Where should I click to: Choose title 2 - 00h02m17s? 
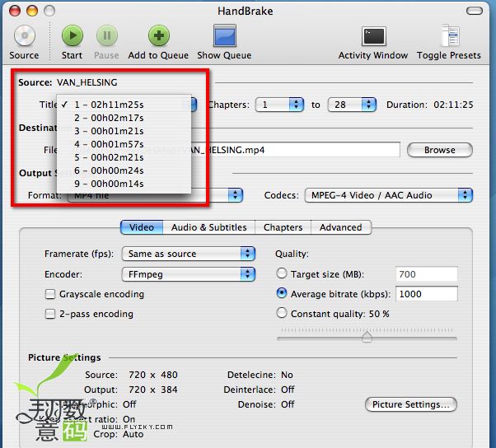click(124, 118)
